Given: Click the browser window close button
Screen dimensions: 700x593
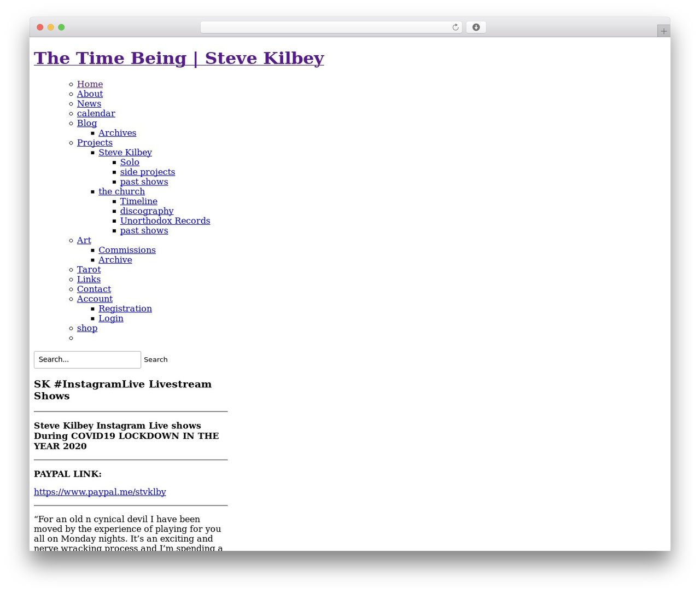Looking at the screenshot, I should pyautogui.click(x=40, y=27).
